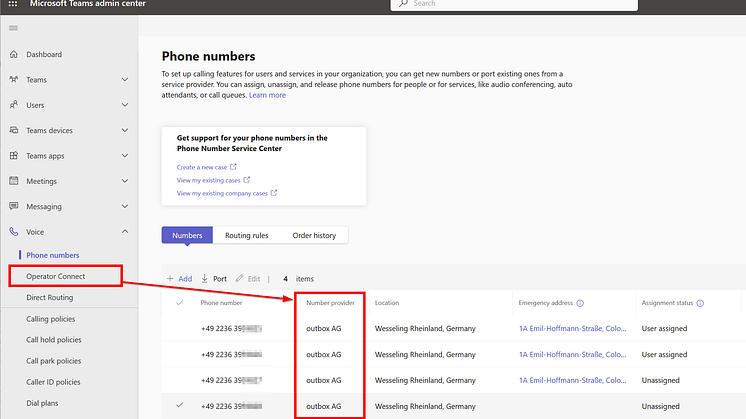Screen dimensions: 746x419
Task: Expand the Messaging chevron
Action: point(125,206)
